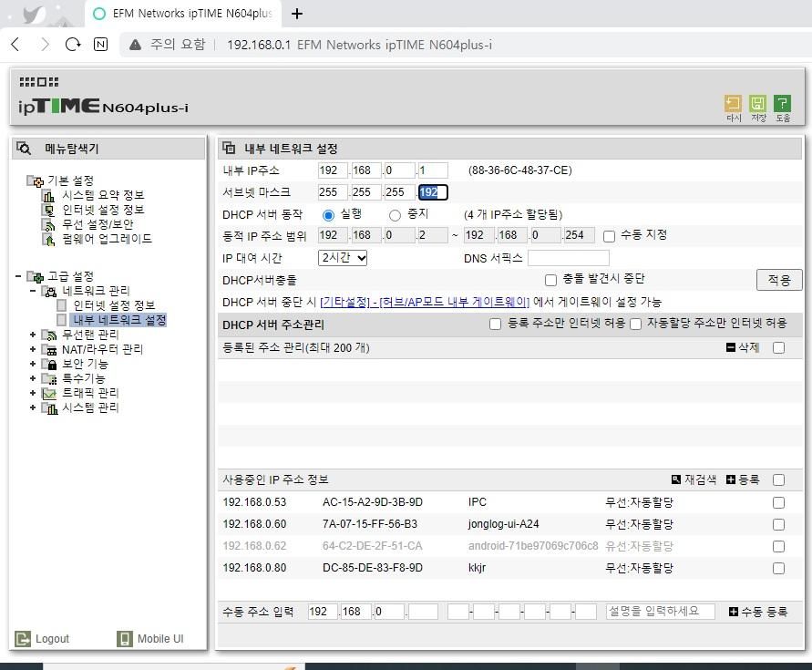Enable the 수동 지정 checkbox
Image resolution: width=812 pixels, height=670 pixels.
click(609, 235)
